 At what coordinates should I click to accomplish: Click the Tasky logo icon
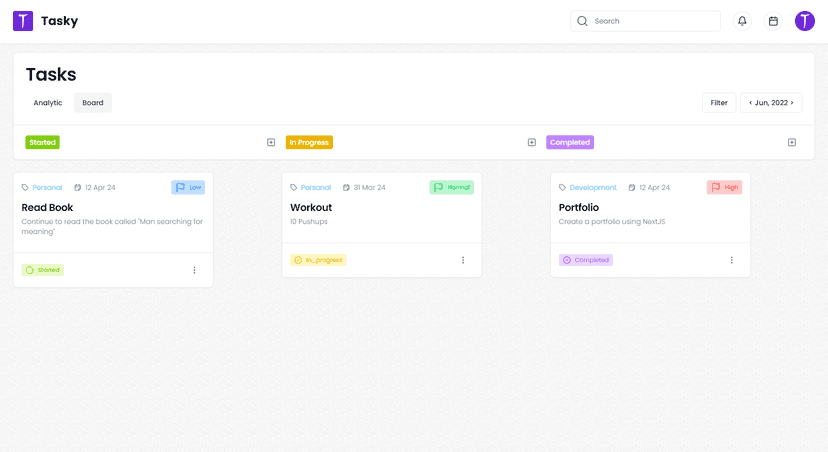click(23, 21)
